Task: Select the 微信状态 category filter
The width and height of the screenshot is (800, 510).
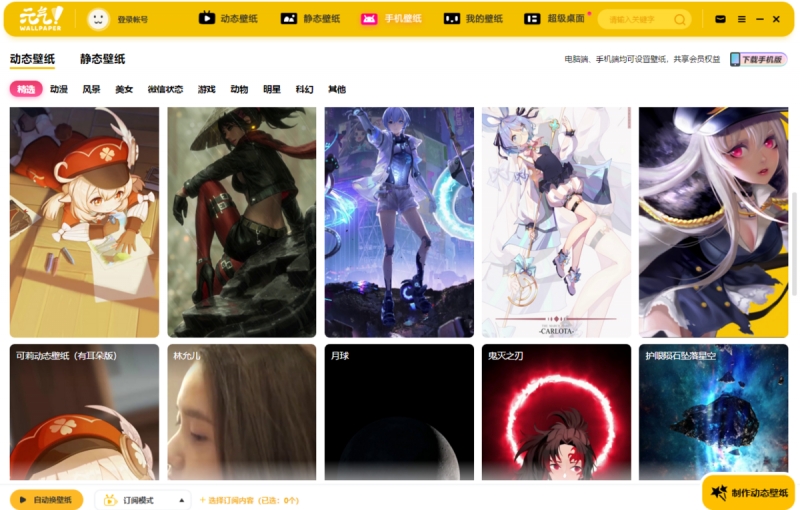Action: click(165, 89)
